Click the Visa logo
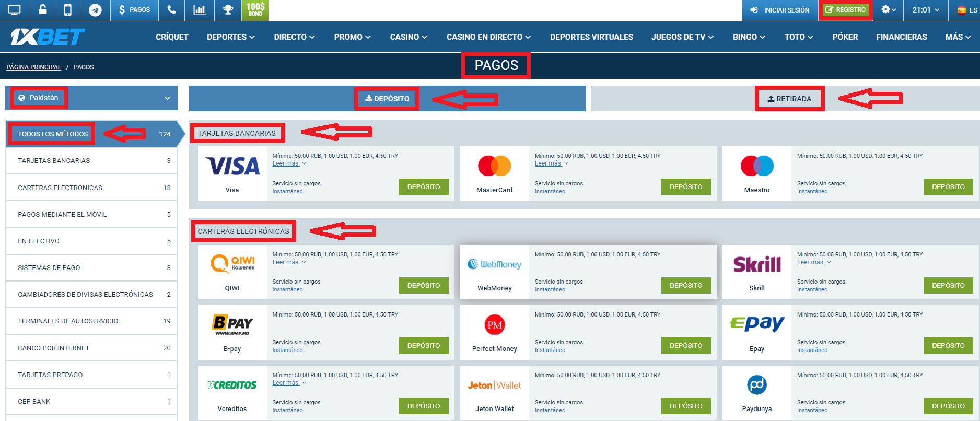Image resolution: width=980 pixels, height=421 pixels. coord(232,166)
